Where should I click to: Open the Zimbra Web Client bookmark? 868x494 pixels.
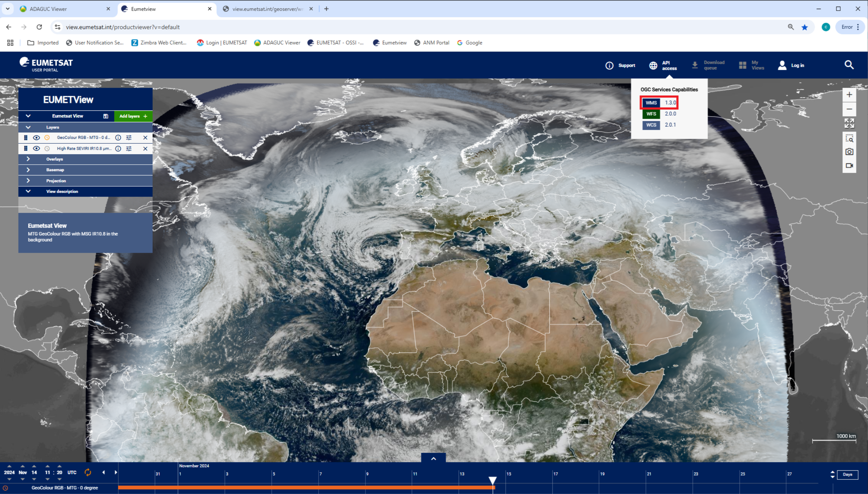[159, 43]
